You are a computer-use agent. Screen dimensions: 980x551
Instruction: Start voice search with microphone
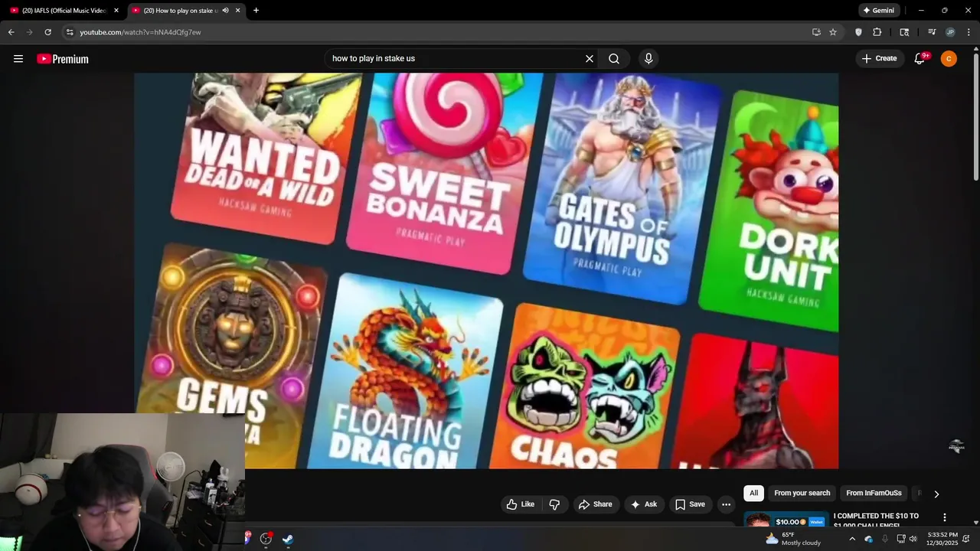tap(648, 59)
